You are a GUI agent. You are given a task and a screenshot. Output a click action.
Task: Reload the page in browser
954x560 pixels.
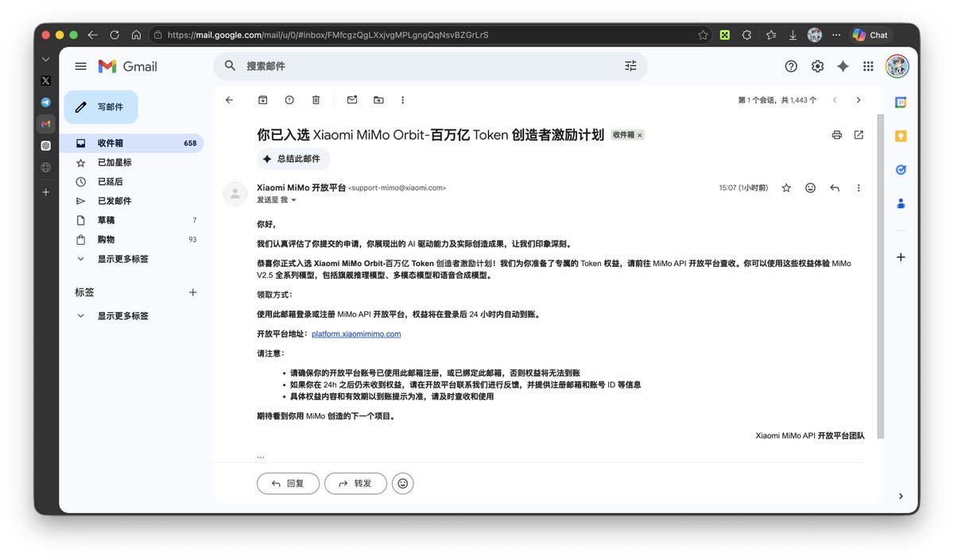click(x=114, y=35)
